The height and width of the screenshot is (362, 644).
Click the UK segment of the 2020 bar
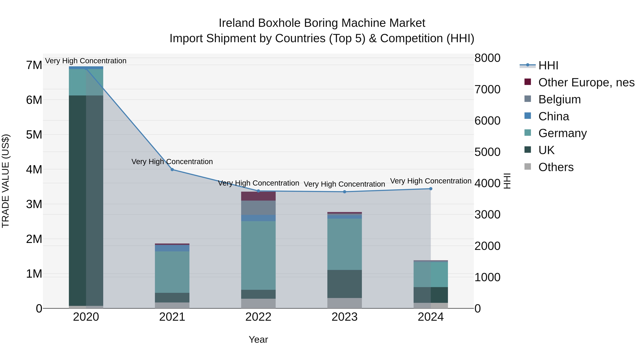tap(86, 201)
